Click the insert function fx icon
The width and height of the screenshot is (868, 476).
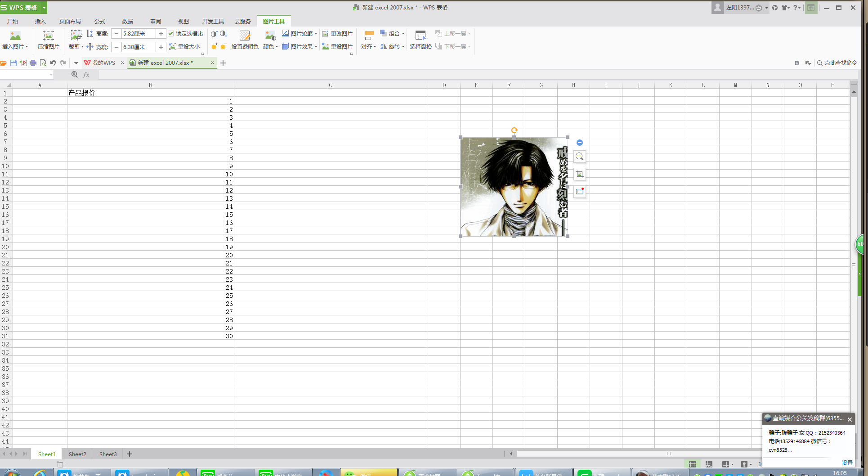[x=86, y=75]
